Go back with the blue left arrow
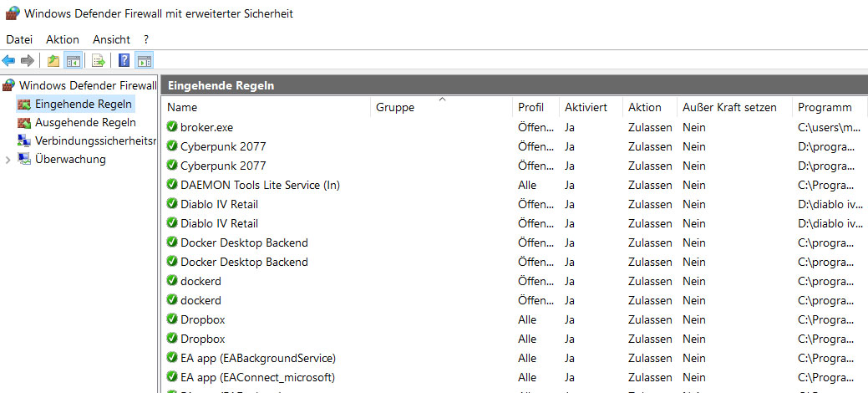Image resolution: width=868 pixels, height=393 pixels. click(9, 60)
